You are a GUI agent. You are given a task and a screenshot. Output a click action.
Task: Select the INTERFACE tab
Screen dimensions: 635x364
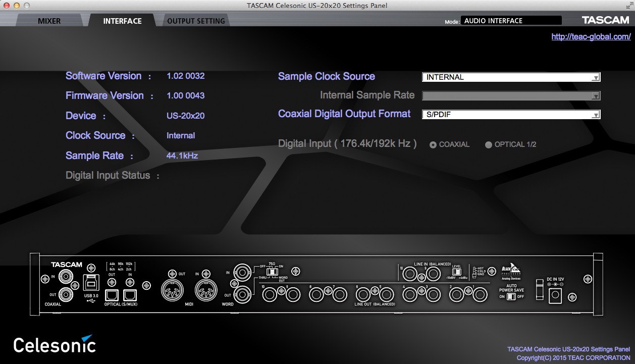coord(122,21)
